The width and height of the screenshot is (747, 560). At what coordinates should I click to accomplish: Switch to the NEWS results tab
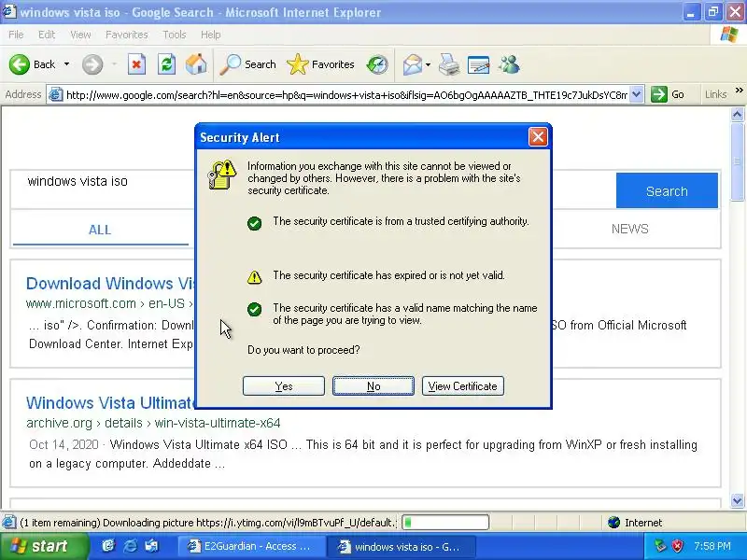click(629, 229)
